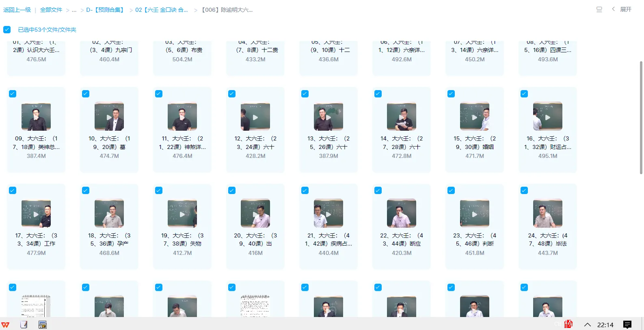Play video thumbnail of file 19
644x330 pixels.
pos(182,214)
